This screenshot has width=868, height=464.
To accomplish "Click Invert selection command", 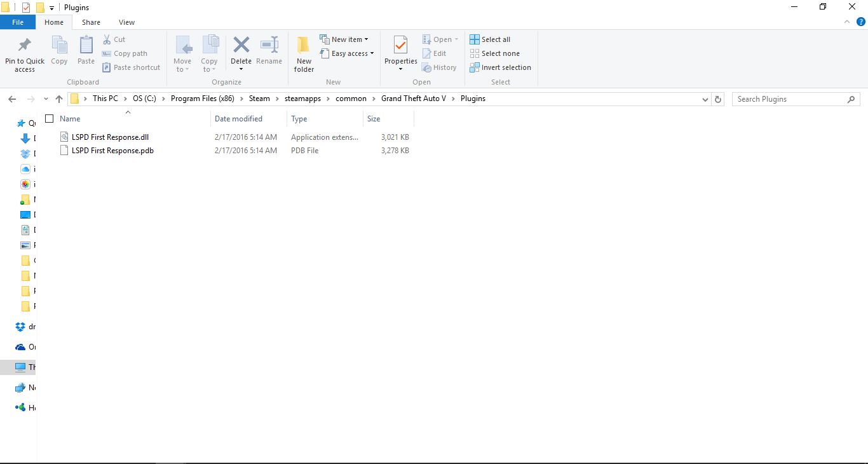I will pos(500,67).
